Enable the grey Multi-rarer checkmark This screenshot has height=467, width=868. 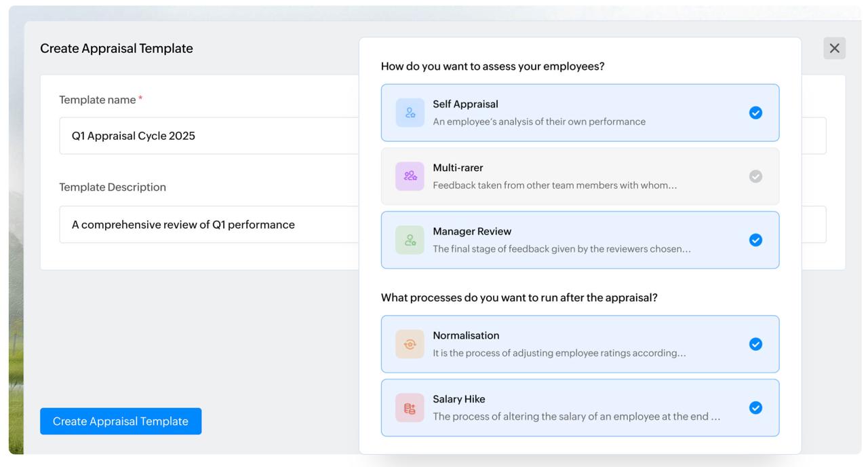click(x=755, y=176)
